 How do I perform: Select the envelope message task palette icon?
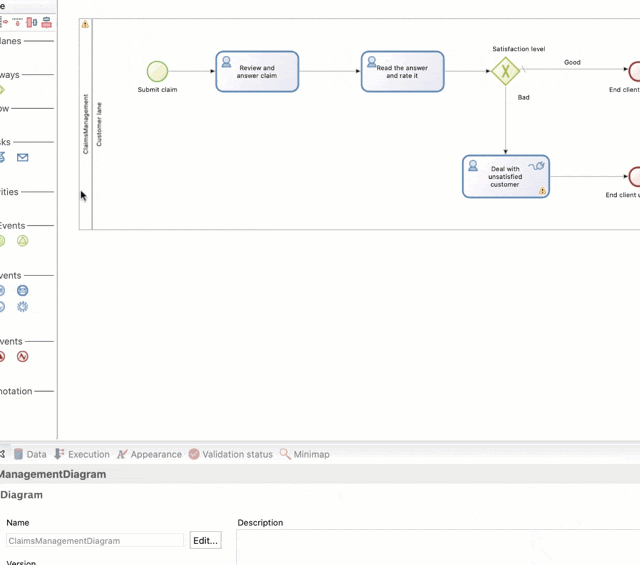point(22,157)
